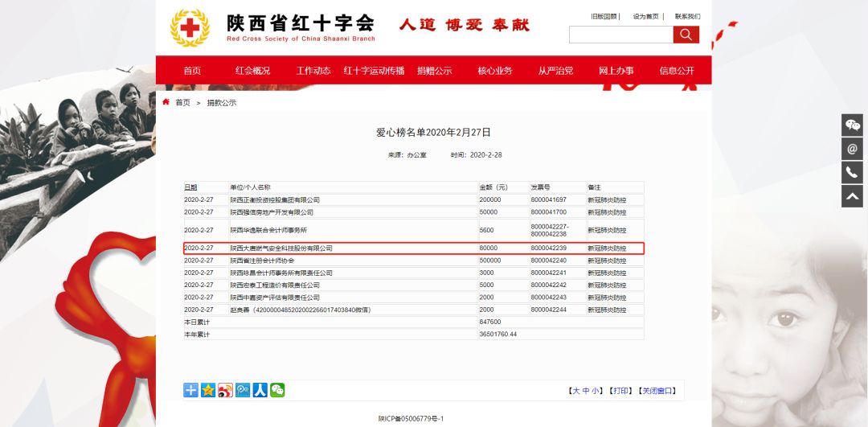
Task: Click the phone contact sidebar icon
Action: [852, 172]
